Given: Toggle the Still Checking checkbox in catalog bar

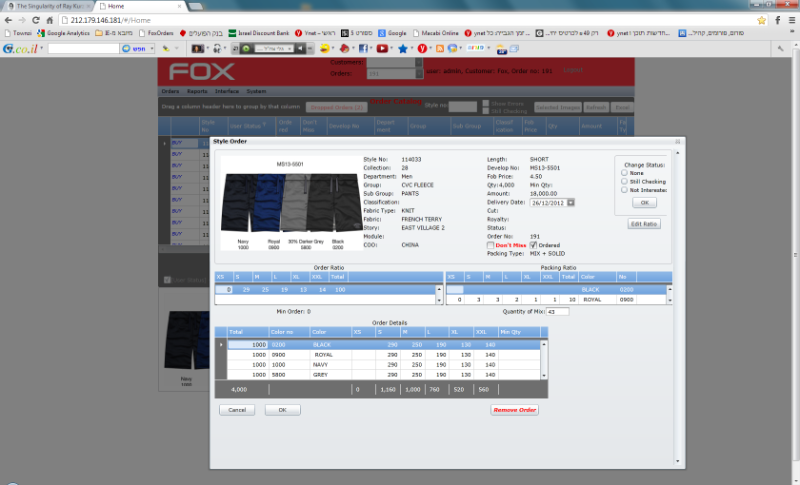Looking at the screenshot, I should pos(486,111).
